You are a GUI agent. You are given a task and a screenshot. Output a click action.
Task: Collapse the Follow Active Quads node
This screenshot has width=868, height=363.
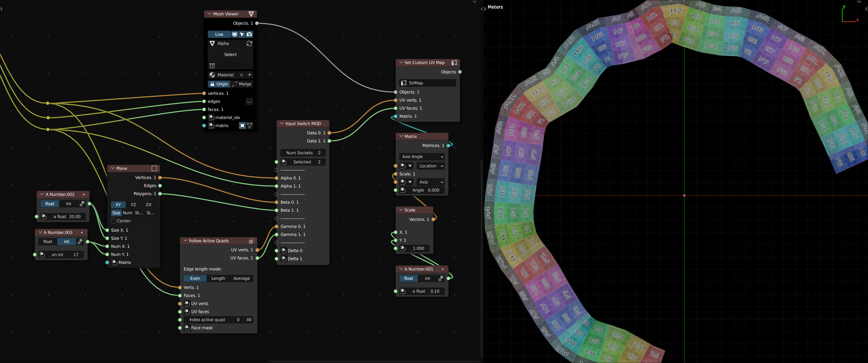185,241
